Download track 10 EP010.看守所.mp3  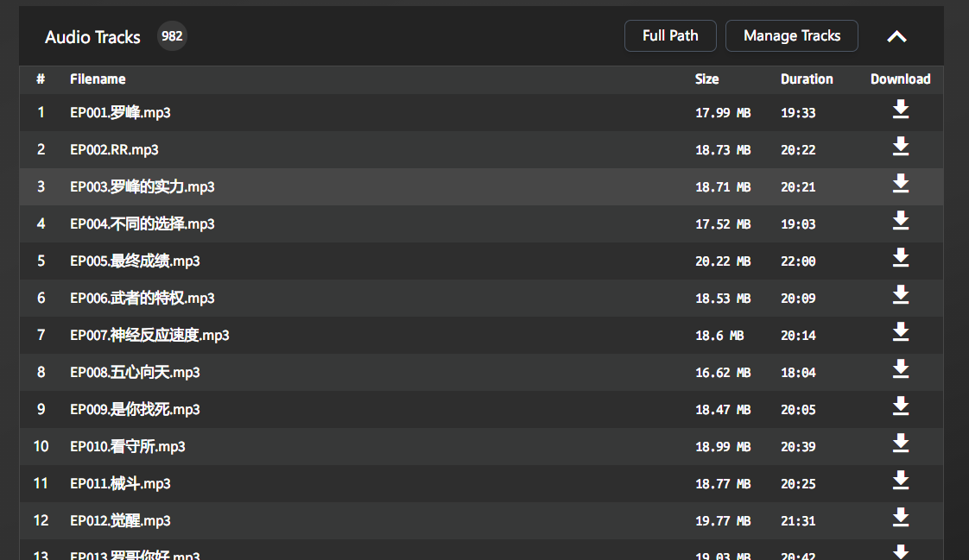tap(901, 443)
